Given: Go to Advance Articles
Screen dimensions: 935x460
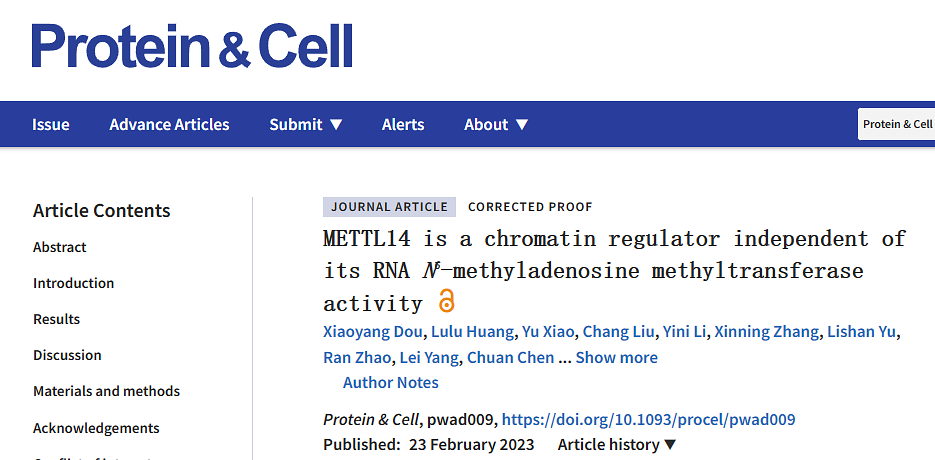Looking at the screenshot, I should point(169,125).
